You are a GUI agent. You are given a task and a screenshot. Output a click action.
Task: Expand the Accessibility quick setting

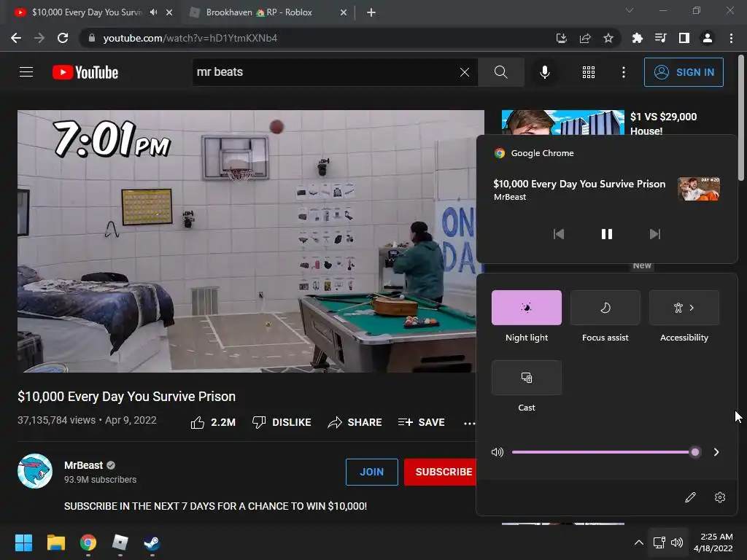click(x=684, y=308)
